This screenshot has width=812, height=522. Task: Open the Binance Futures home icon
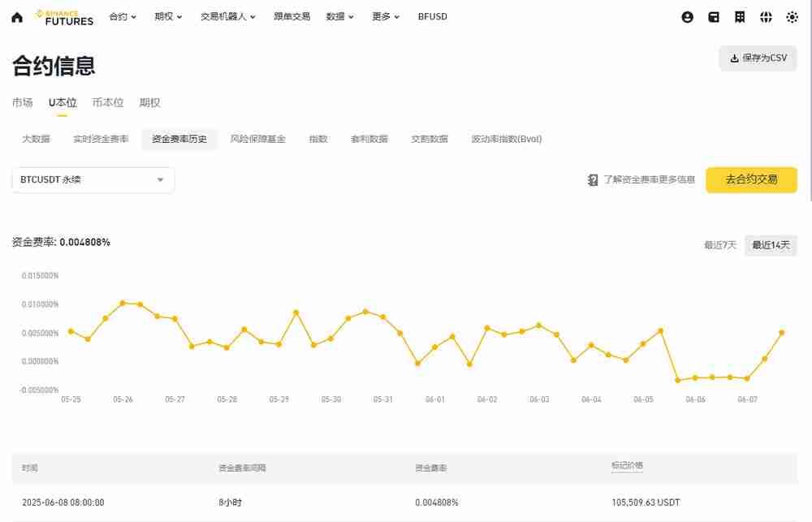pos(15,16)
